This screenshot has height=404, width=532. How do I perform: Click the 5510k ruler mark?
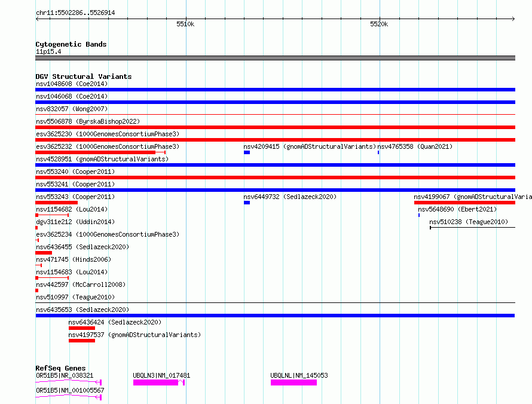[x=185, y=24]
